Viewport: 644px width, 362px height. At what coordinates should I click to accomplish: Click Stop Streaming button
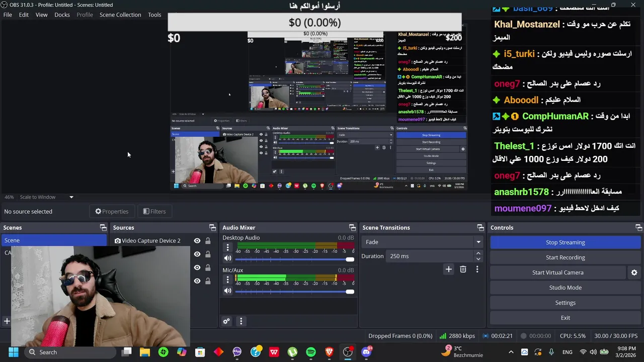pos(565,242)
